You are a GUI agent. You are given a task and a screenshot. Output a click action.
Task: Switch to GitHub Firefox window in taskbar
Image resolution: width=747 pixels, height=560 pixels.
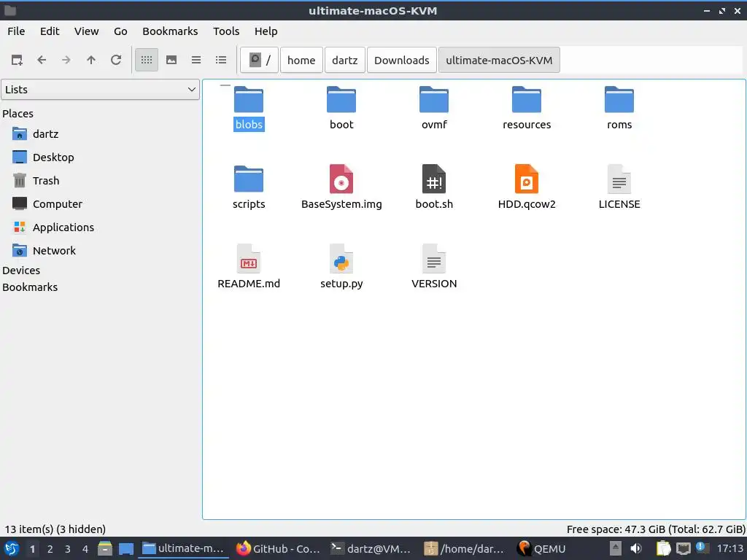(278, 548)
